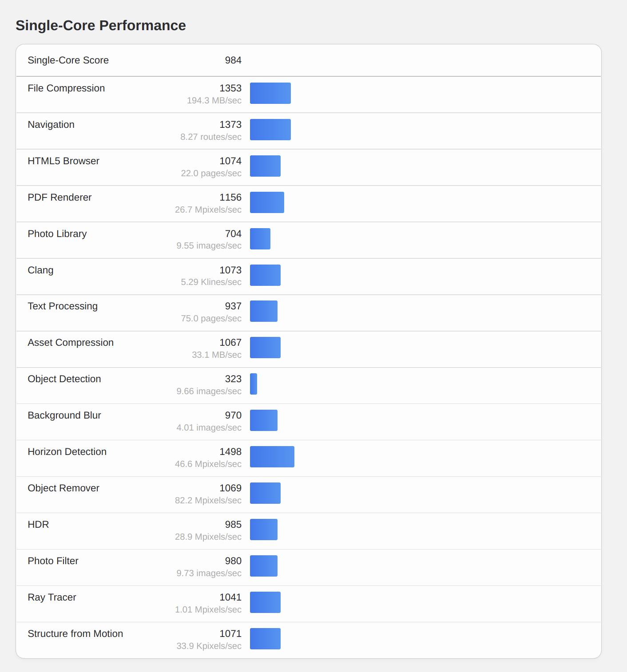Screen dimensions: 627x672
Task: Select the Text Processing label
Action: click(x=63, y=306)
